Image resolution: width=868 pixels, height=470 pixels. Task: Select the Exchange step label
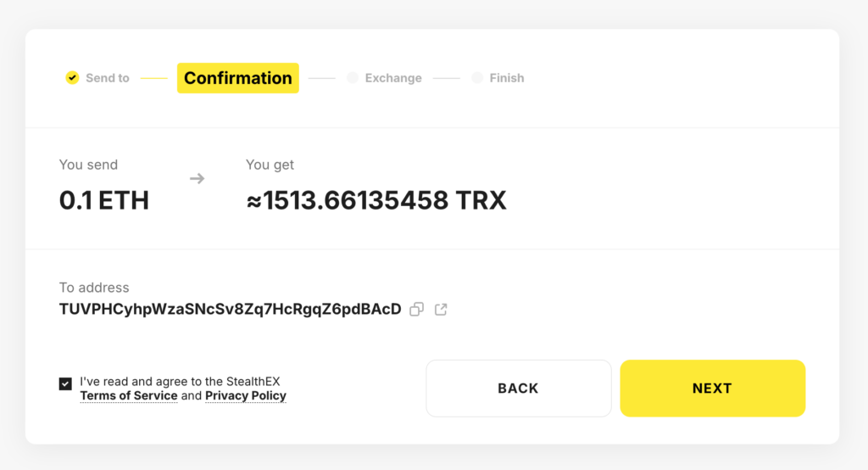393,78
